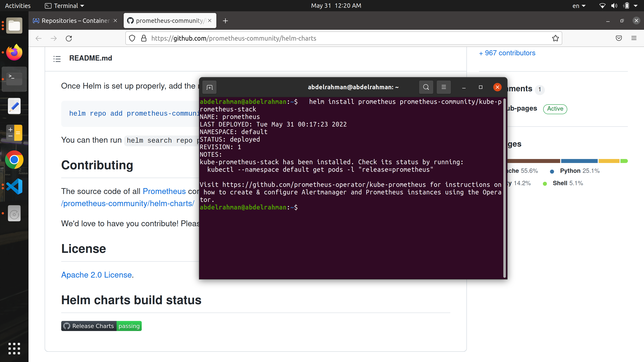This screenshot has height=362, width=644.
Task: Open the Apache 2.0 License link
Action: (96, 275)
